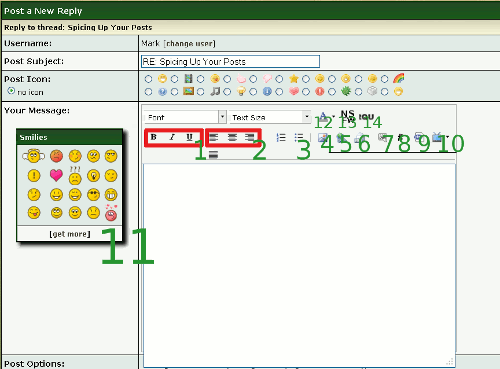Select the blue question mark post icon radio
The width and height of the screenshot is (500, 369).
coord(148,92)
